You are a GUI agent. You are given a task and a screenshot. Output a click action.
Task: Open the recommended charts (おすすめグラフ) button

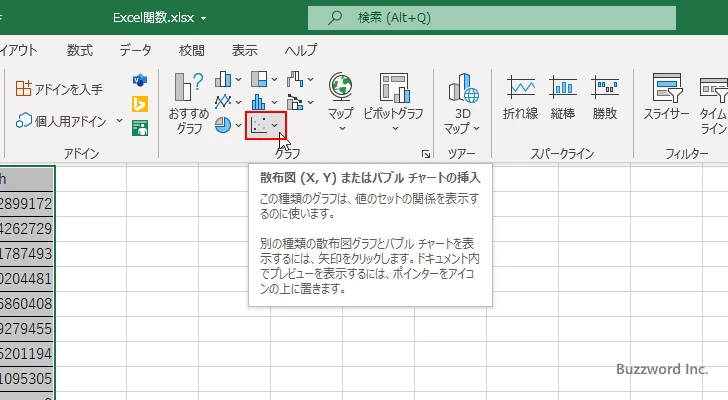(188, 105)
